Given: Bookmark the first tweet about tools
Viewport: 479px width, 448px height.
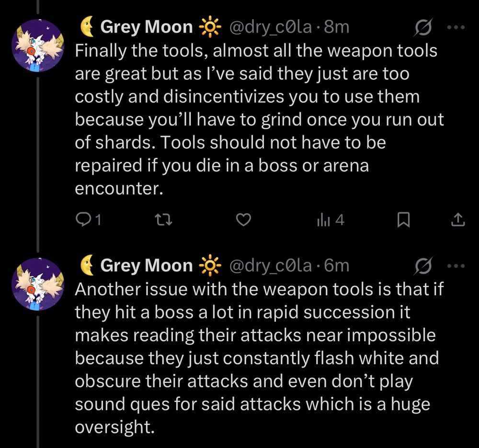Looking at the screenshot, I should (403, 220).
